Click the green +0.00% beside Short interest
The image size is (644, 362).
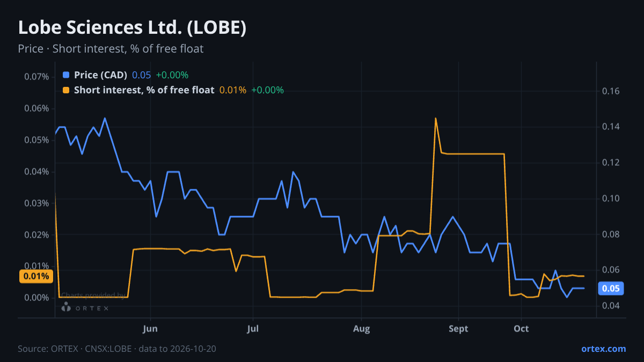pos(268,90)
